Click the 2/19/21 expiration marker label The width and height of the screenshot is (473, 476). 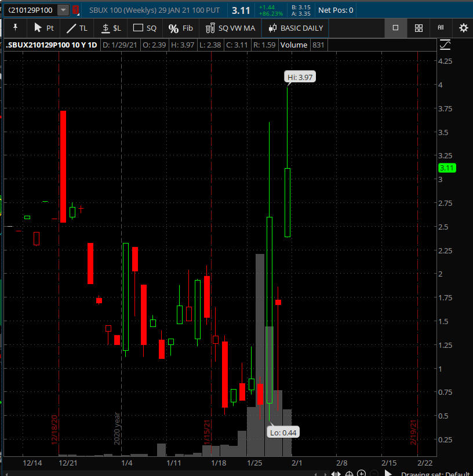point(413,433)
